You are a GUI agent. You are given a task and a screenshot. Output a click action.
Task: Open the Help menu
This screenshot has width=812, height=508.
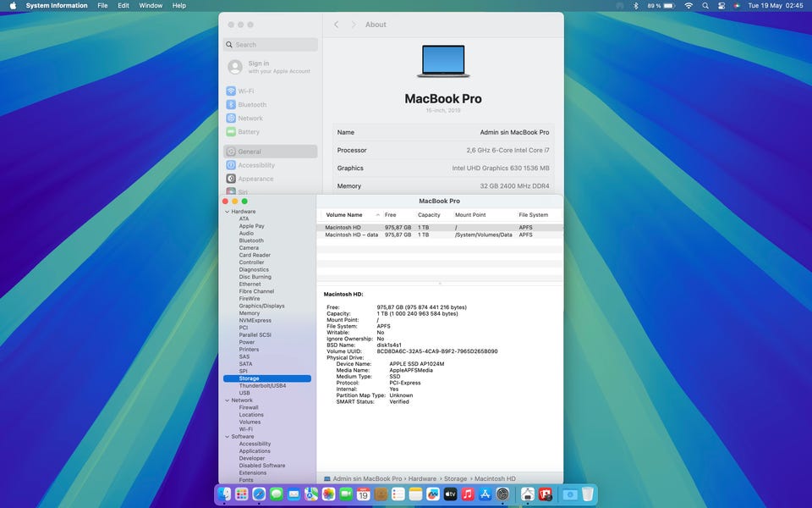pos(179,6)
